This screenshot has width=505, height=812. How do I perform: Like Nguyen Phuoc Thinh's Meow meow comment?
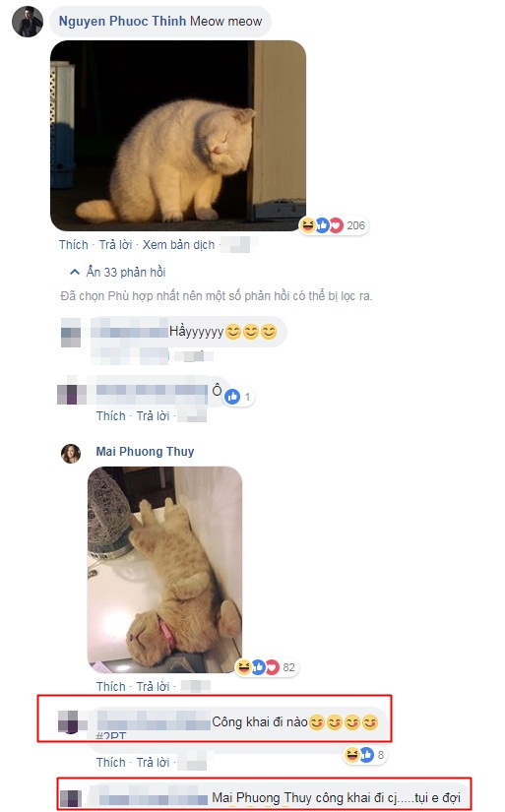point(74,245)
